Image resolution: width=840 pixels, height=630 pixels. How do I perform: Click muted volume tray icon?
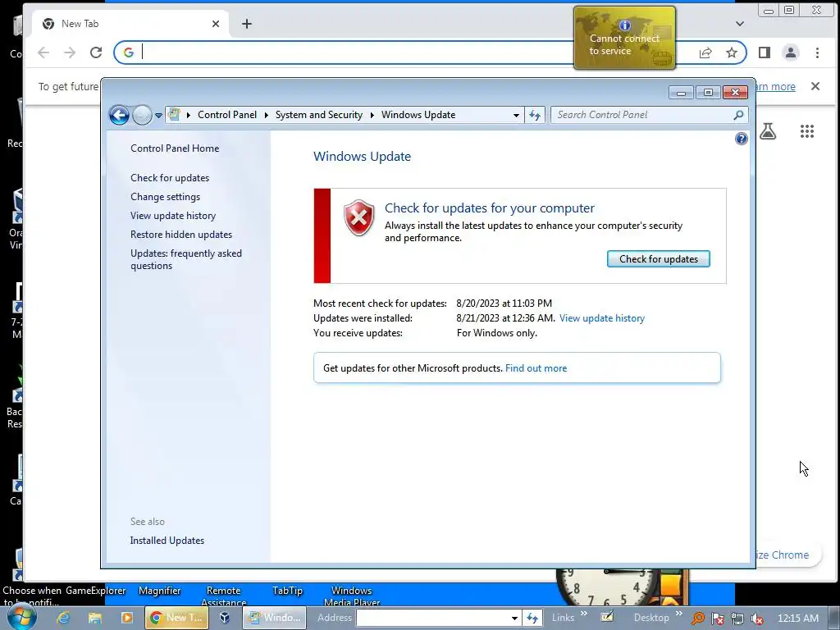click(x=757, y=619)
